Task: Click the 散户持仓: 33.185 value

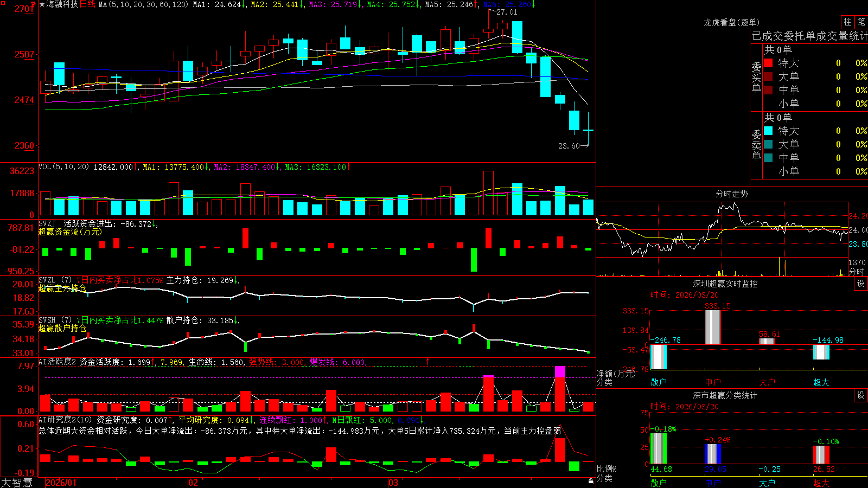Action: (202, 320)
